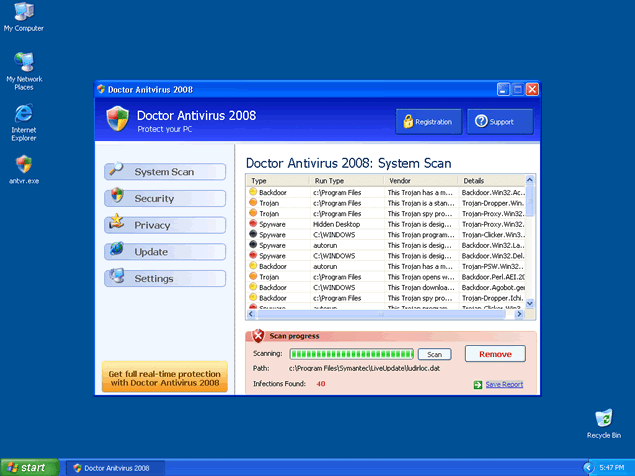Image resolution: width=635 pixels, height=476 pixels.
Task: Click the Doctor Antivirus shield logo
Action: point(118,120)
